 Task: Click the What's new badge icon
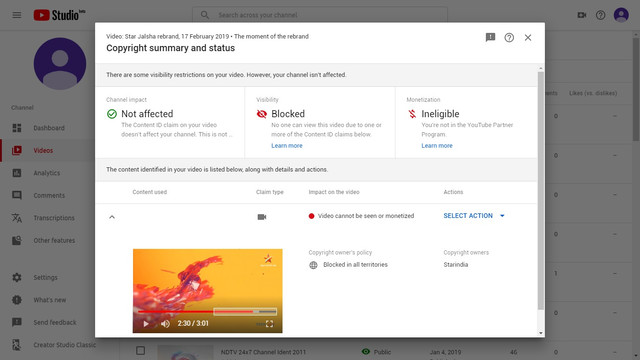pos(17,300)
